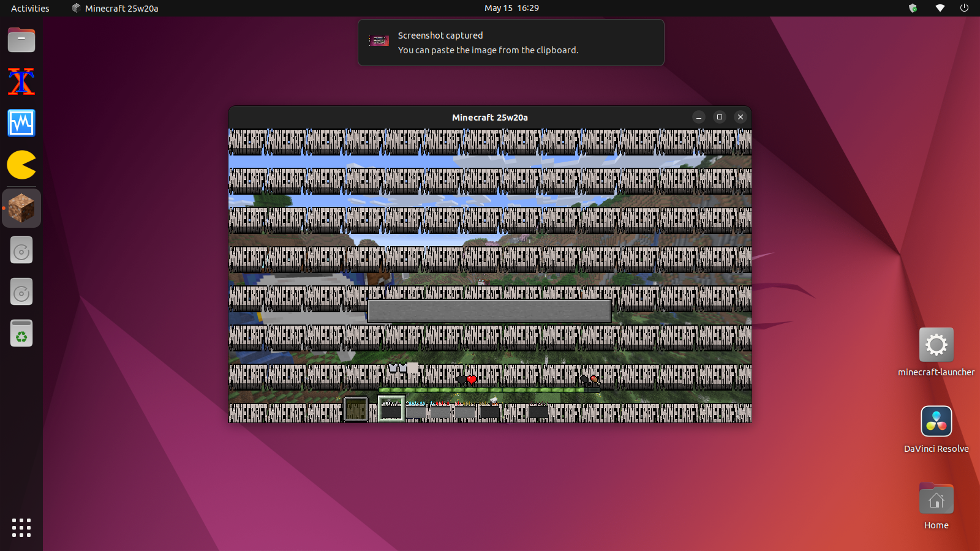Maximize the Minecraft 25w20a window
980x551 pixels.
[720, 117]
